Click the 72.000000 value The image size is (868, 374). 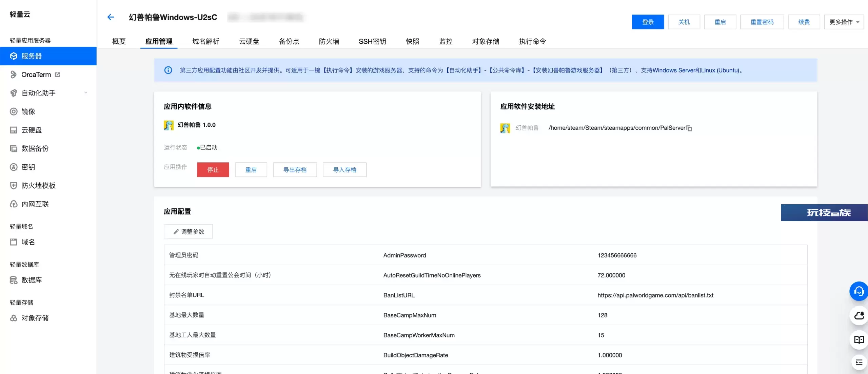pos(611,275)
